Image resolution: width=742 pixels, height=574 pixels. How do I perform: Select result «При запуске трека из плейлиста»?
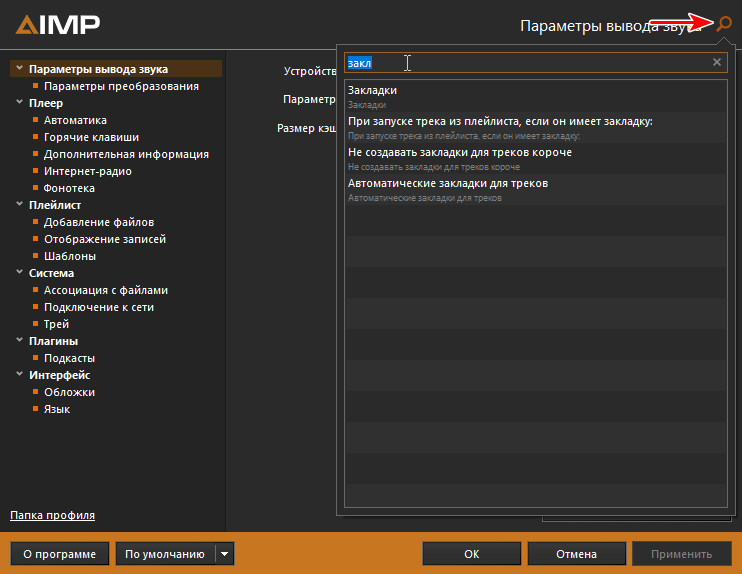point(536,128)
